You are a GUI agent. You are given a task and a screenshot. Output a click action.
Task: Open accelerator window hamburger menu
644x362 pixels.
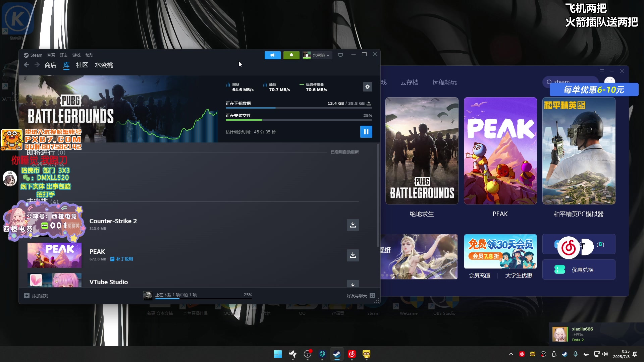pyautogui.click(x=602, y=71)
